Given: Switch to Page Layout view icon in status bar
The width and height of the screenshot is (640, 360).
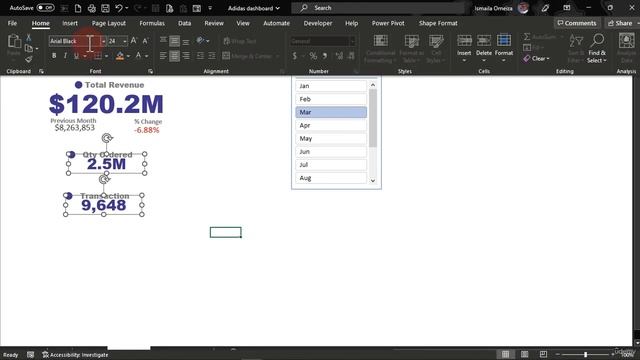Looking at the screenshot, I should click(524, 354).
